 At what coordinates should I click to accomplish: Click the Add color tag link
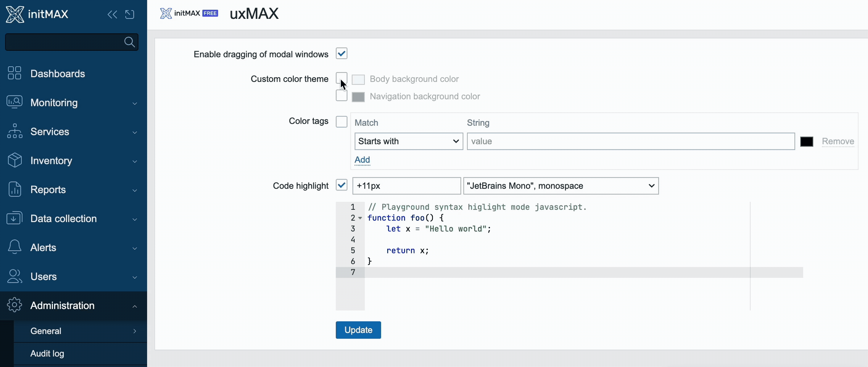(362, 160)
